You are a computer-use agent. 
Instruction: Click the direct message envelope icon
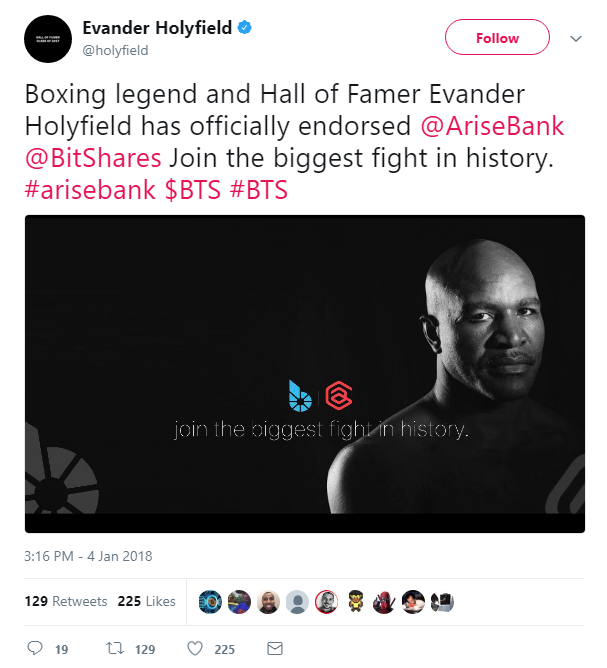(275, 648)
